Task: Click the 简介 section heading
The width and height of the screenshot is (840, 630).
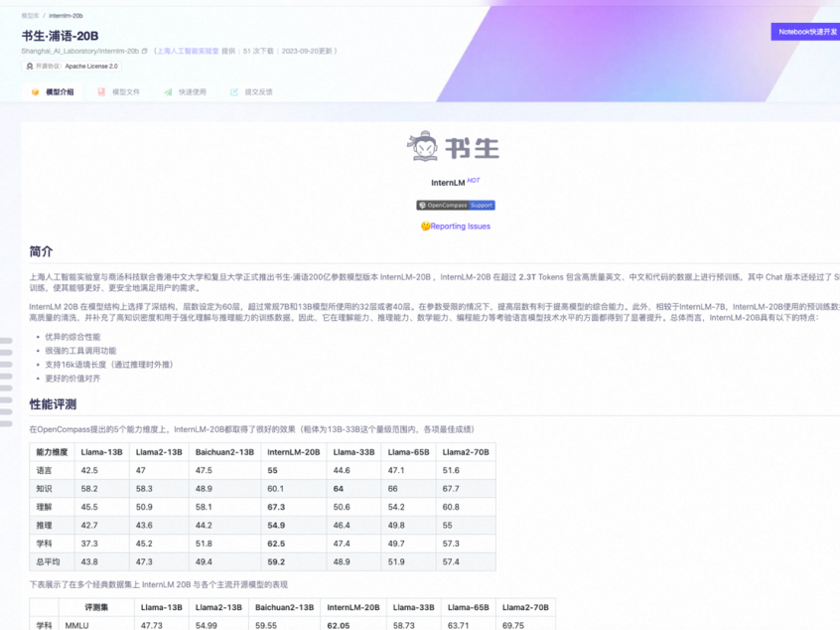Action: 42,251
